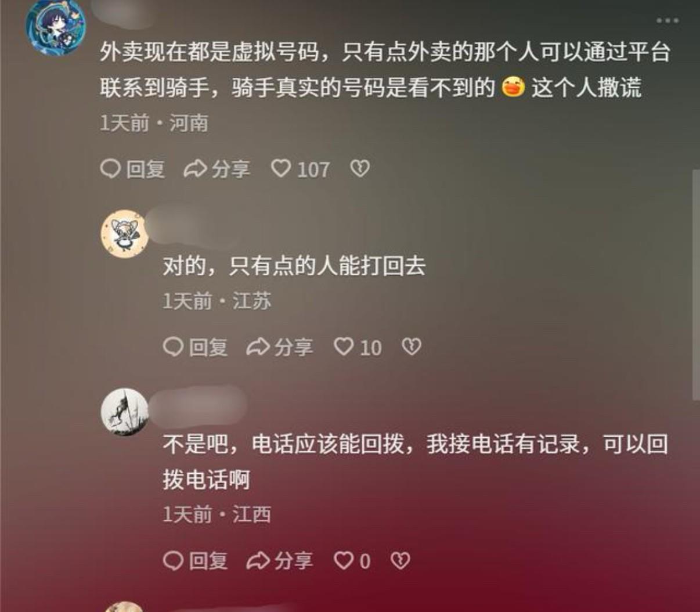Open the partially visible avatar at bottom
Viewport: 700px width, 612px height.
pyautogui.click(x=125, y=607)
